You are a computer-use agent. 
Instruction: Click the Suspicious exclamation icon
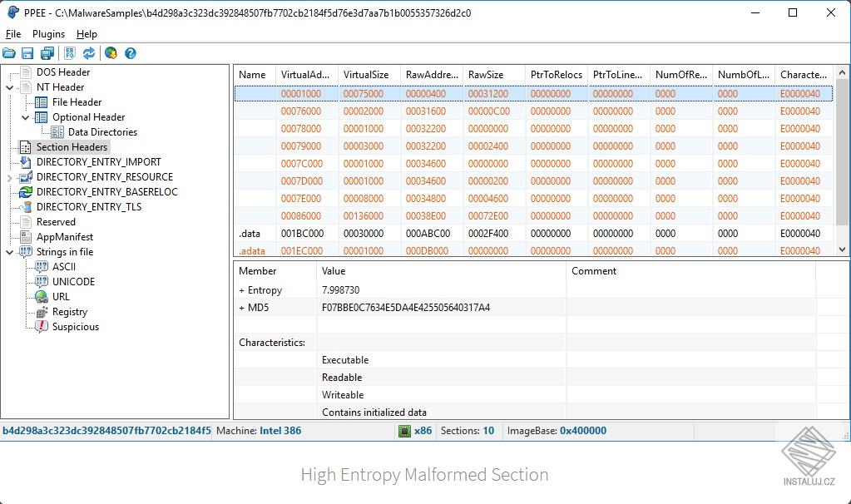[x=42, y=327]
